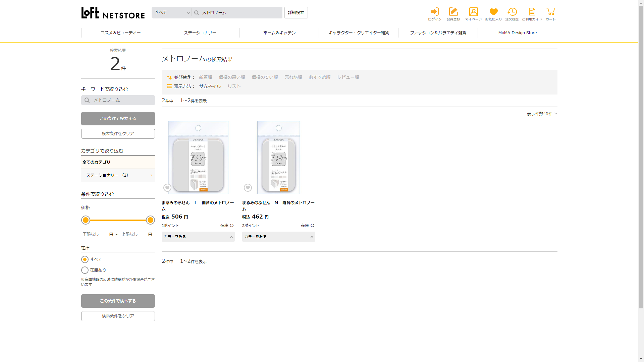Sort results by 価格の安い順

point(265,77)
